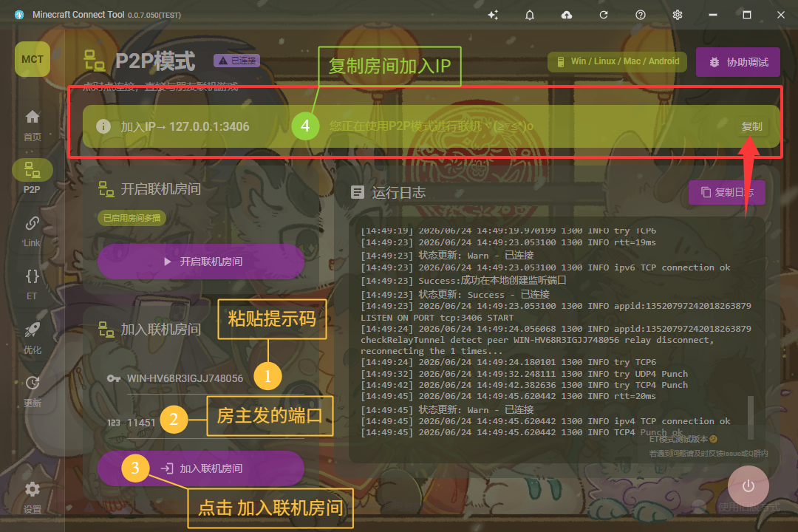Image resolution: width=798 pixels, height=532 pixels.
Task: Open 设置 at sidebar bottom
Action: tap(32, 497)
